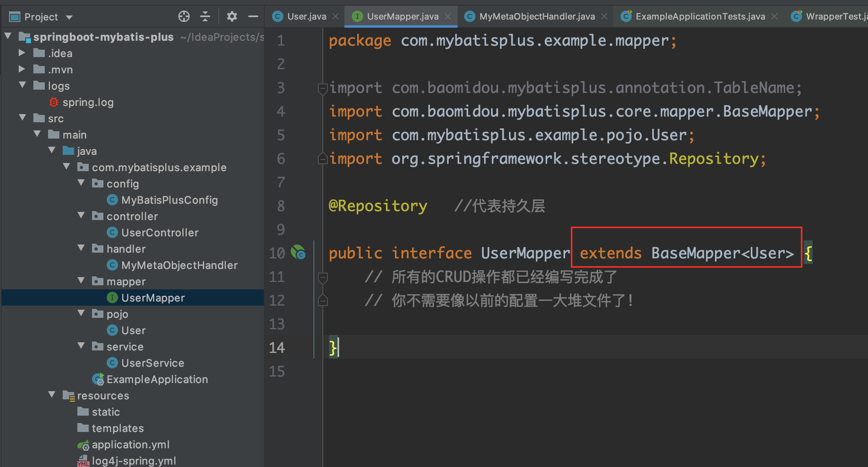
Task: Close the ExampleApplicationTests.java tab
Action: [774, 16]
